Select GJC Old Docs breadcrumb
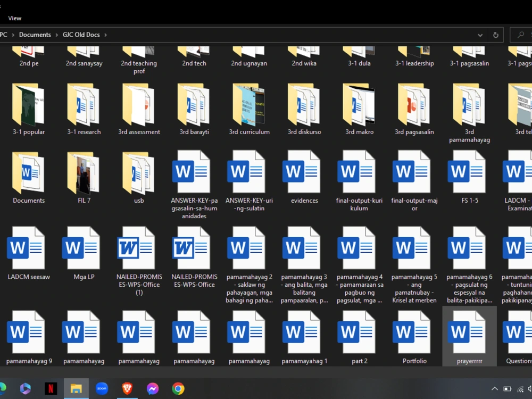Screen dimensions: 532x399 81,35
